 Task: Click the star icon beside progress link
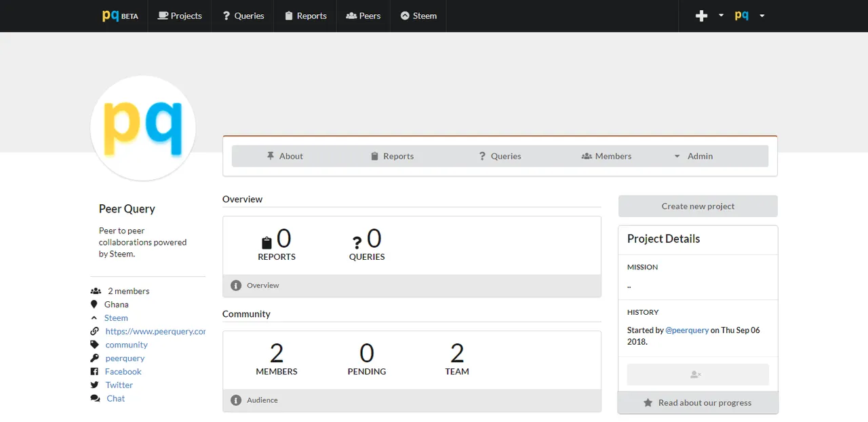tap(648, 402)
